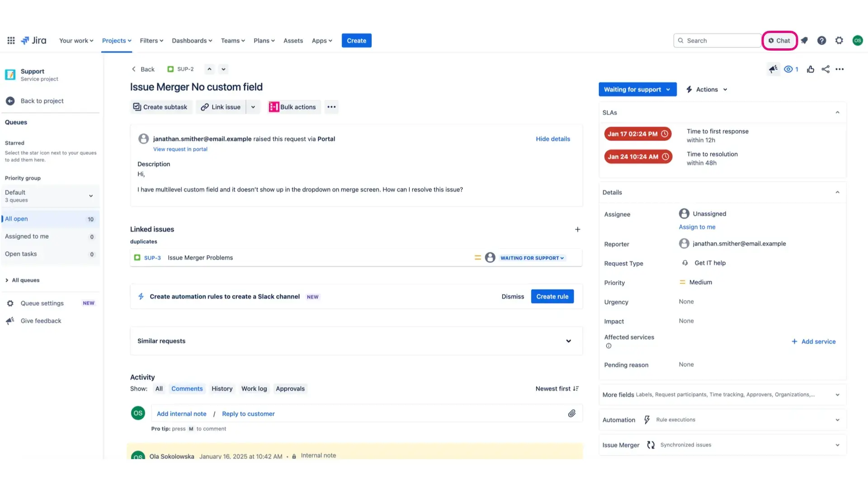Click the share issue icon
868x488 pixels.
pos(826,69)
